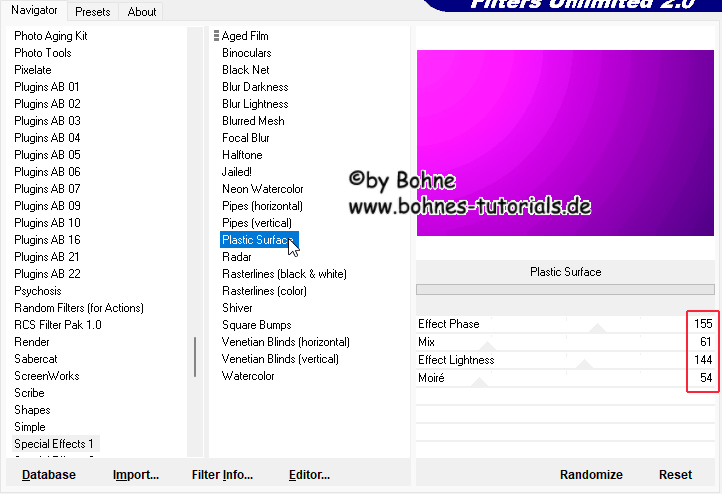The height and width of the screenshot is (494, 722).
Task: Choose the Plastic Surface filter
Action: pyautogui.click(x=257, y=240)
